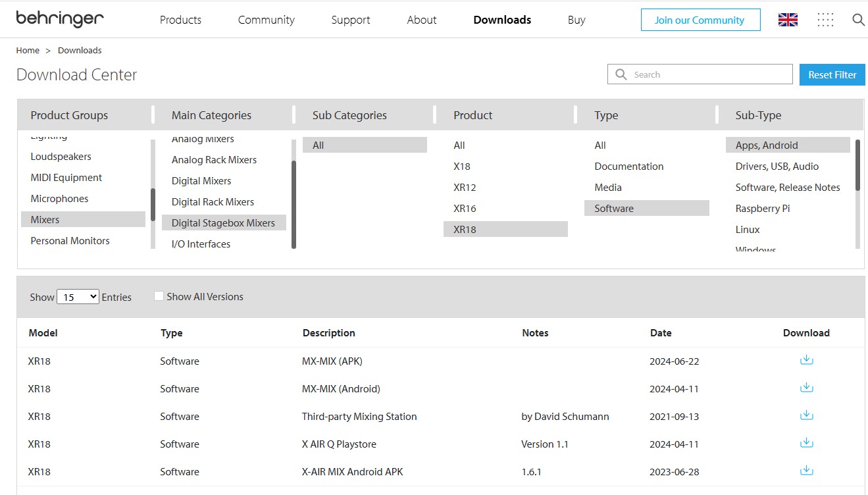
Task: Open the Show entries count dropdown
Action: [x=78, y=298]
